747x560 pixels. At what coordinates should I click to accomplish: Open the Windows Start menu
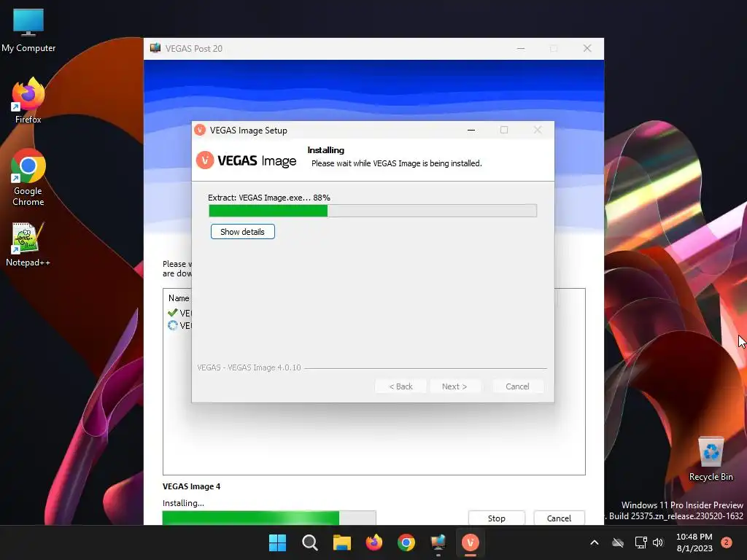pyautogui.click(x=277, y=542)
